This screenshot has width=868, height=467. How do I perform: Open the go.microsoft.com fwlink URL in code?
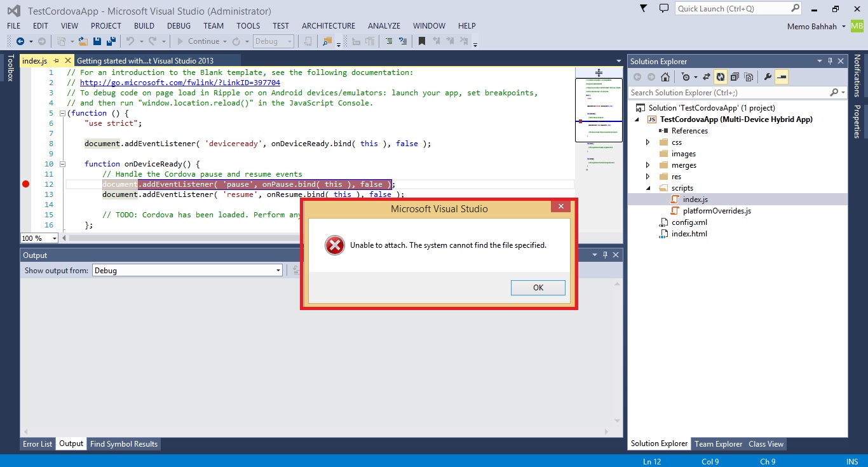pyautogui.click(x=180, y=83)
